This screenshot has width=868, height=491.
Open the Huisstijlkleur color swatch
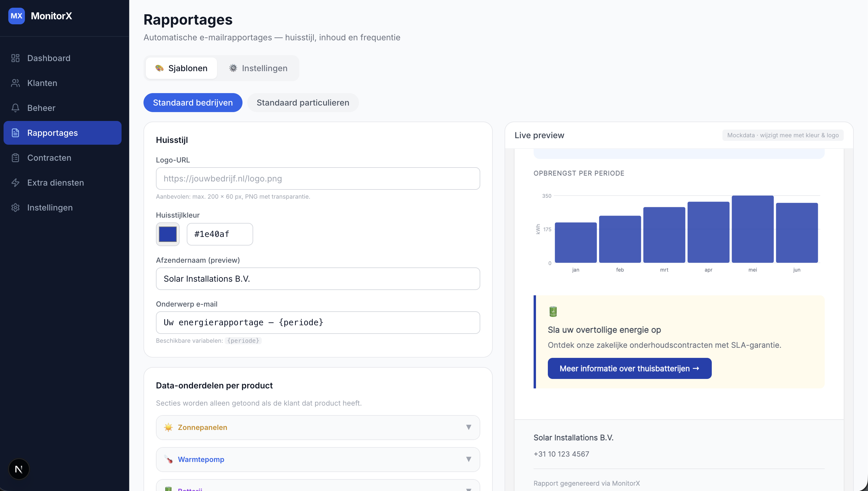[167, 234]
